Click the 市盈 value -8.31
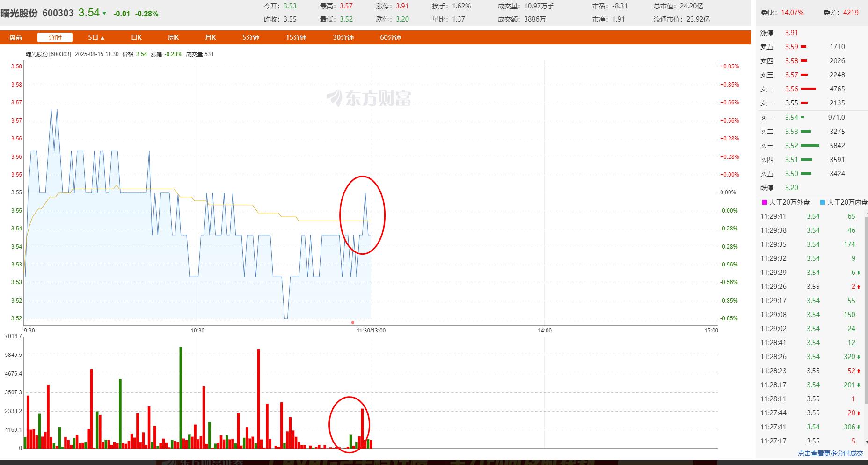This screenshot has height=465, width=868. pyautogui.click(x=620, y=6)
